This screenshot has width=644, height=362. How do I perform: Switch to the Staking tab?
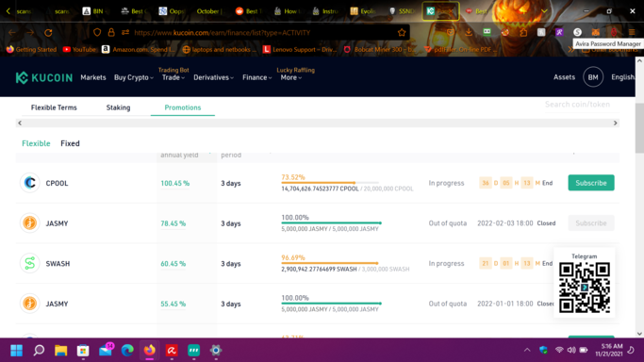118,107
